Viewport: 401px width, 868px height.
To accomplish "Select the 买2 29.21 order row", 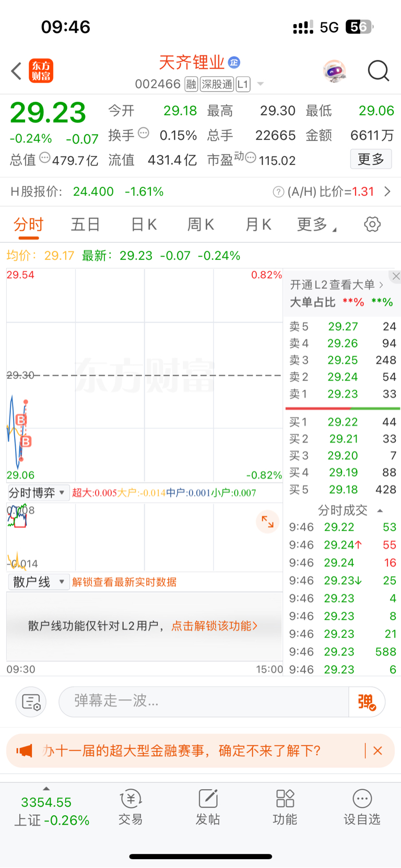I will click(343, 438).
